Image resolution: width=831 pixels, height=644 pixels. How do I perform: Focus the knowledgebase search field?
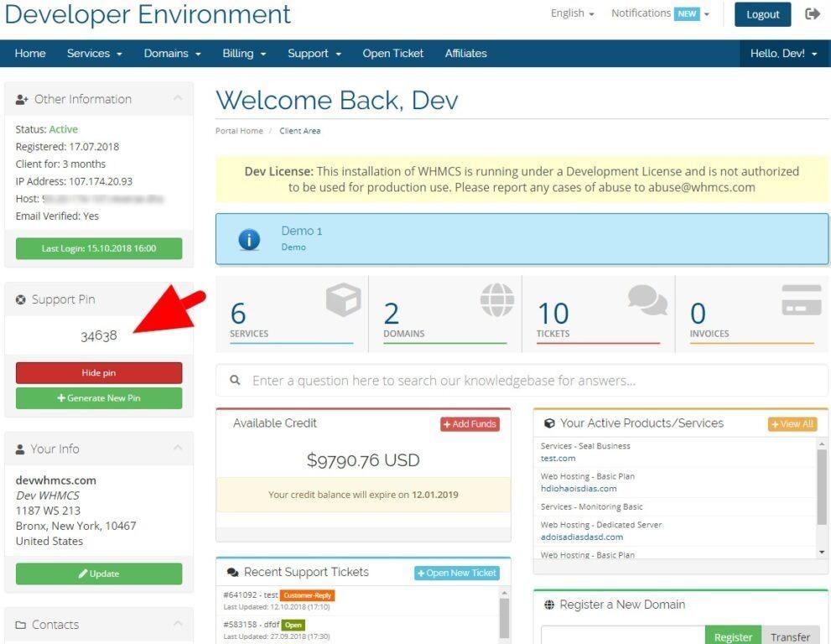pos(522,381)
